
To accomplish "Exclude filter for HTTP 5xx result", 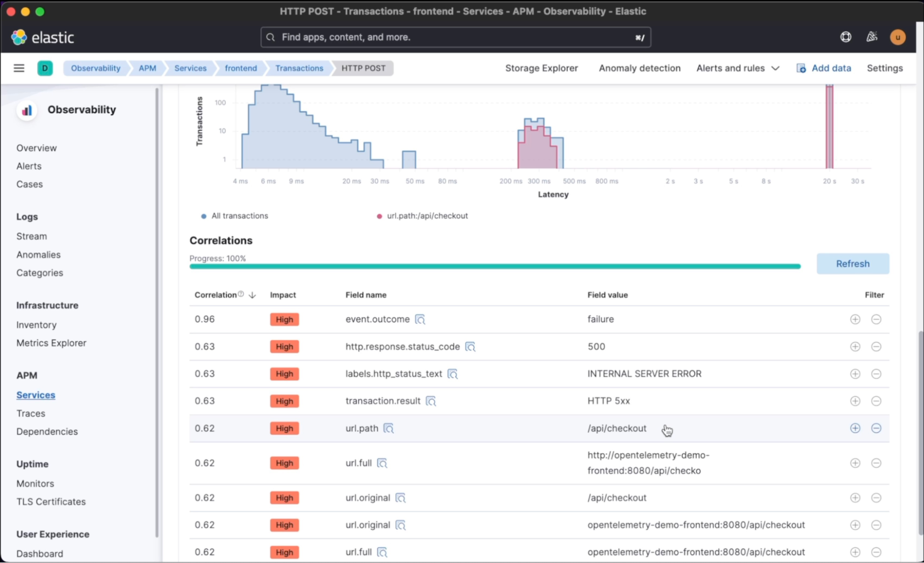I will (x=876, y=401).
